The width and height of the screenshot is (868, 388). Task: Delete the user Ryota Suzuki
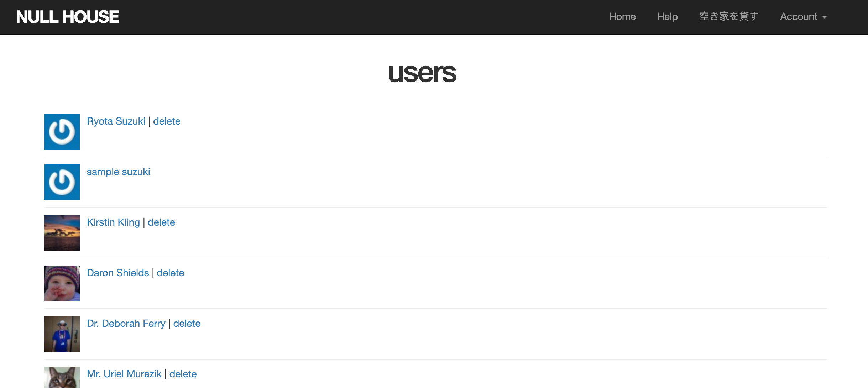point(167,121)
